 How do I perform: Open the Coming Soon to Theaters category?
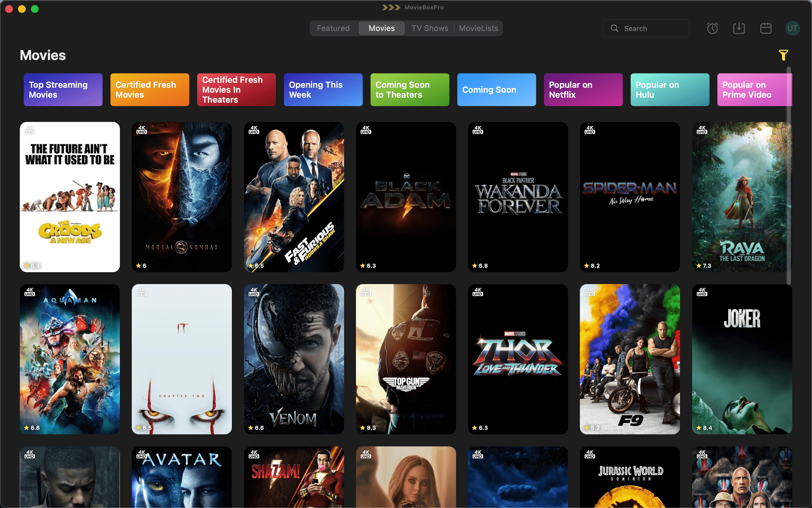pyautogui.click(x=410, y=89)
